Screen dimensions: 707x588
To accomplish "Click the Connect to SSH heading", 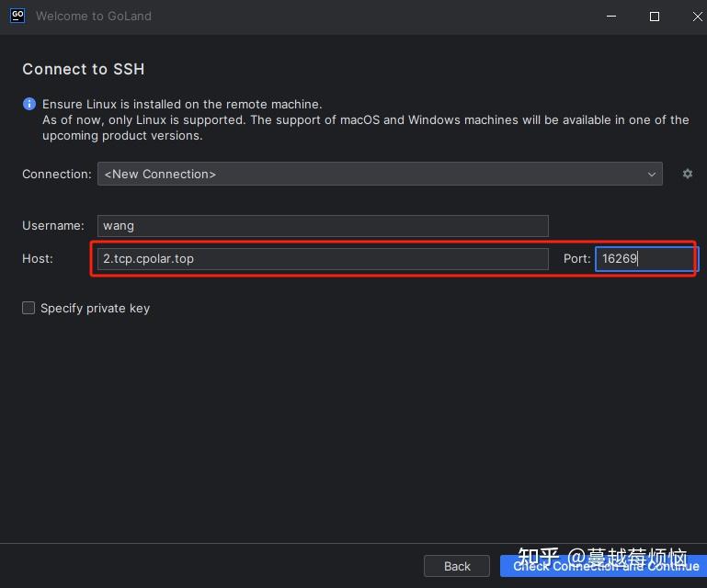I will click(84, 69).
